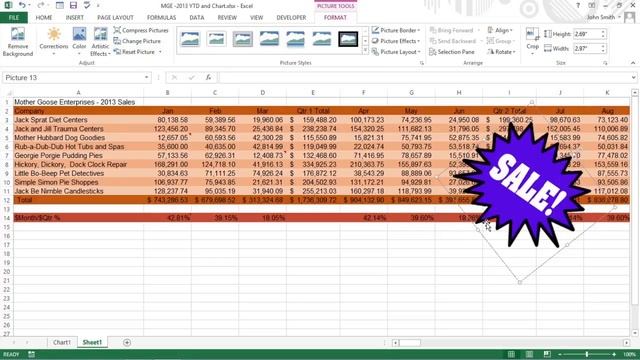Screen dimensions: 640x360
Task: Add a new sheet with plus icon
Action: pyautogui.click(x=127, y=342)
